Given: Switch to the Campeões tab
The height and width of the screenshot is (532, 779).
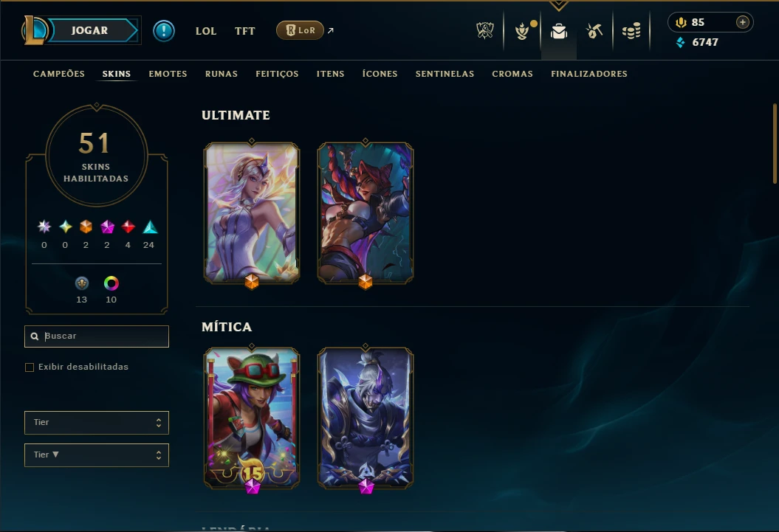Looking at the screenshot, I should coord(58,74).
